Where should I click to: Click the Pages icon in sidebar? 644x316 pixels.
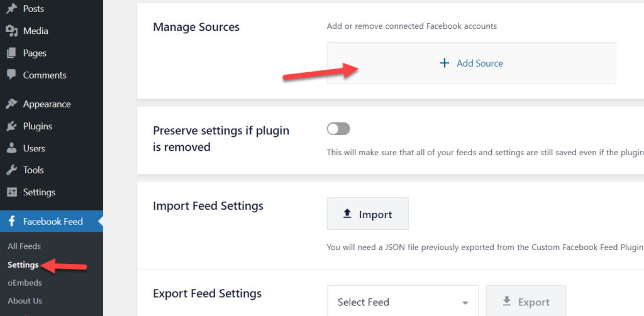click(11, 53)
